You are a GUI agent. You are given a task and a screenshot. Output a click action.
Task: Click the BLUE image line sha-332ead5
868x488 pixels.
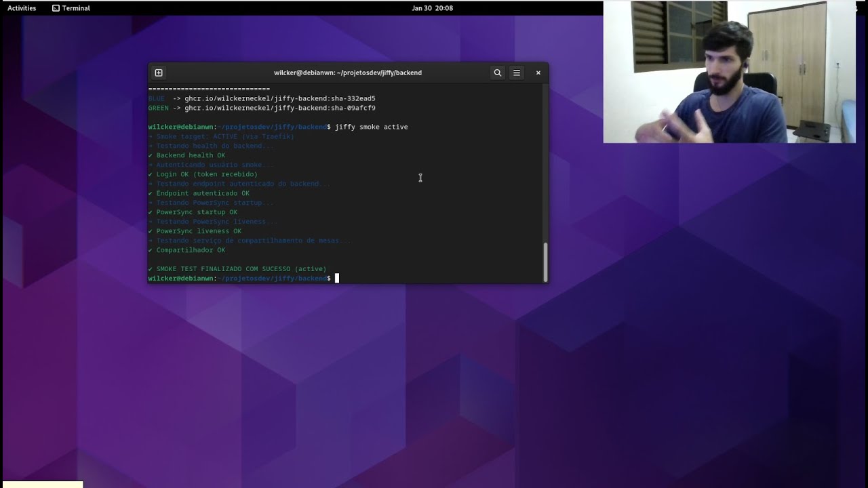tap(262, 98)
